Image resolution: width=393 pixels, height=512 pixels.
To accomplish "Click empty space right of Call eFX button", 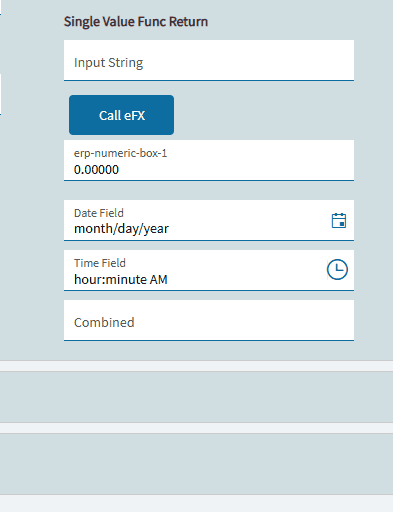I will pos(263,115).
